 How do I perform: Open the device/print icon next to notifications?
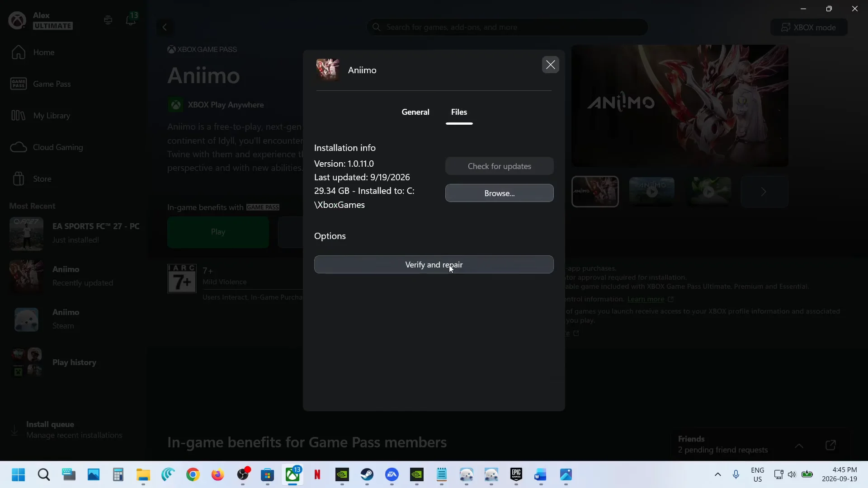[x=108, y=20]
